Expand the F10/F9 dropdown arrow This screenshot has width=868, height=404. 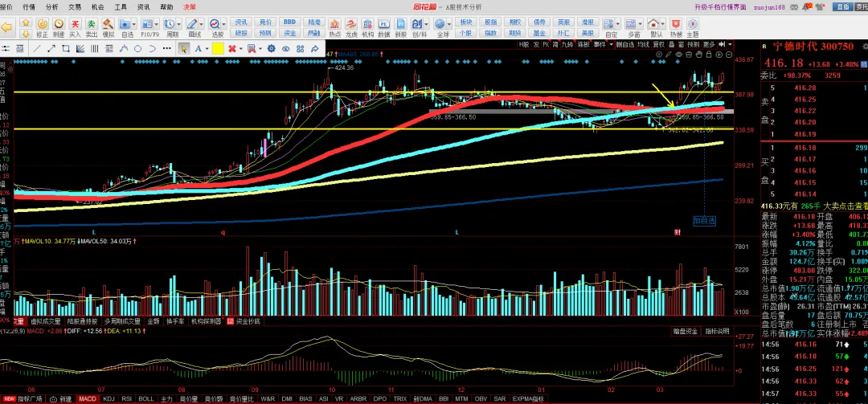pos(156,24)
